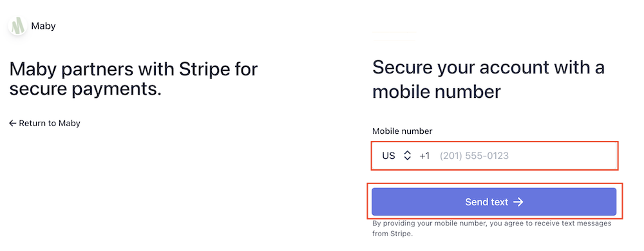Image resolution: width=644 pixels, height=251 pixels.
Task: Click the Send text button
Action: (494, 202)
